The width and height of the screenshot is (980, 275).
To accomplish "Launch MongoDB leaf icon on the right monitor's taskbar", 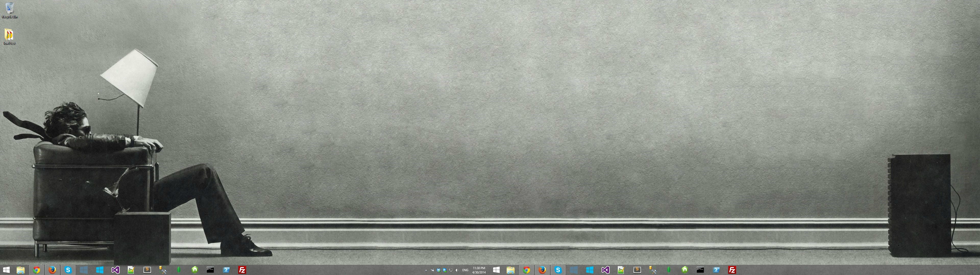I will 669,270.
